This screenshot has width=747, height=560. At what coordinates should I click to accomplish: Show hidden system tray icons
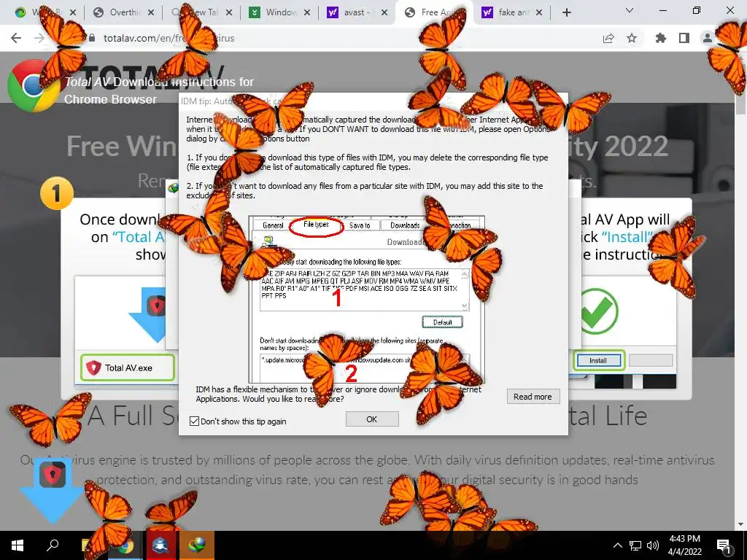(617, 545)
